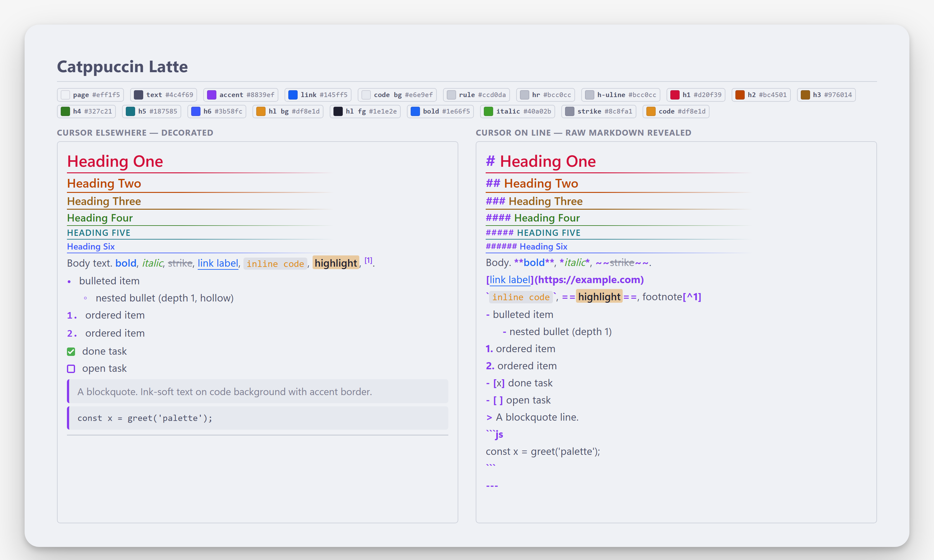Click the '- [ ] open task' raw line
This screenshot has width=934, height=560.
(x=518, y=400)
